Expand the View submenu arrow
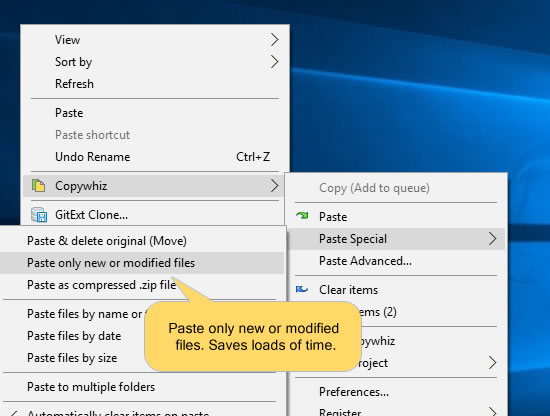This screenshot has width=550, height=416. 274,40
